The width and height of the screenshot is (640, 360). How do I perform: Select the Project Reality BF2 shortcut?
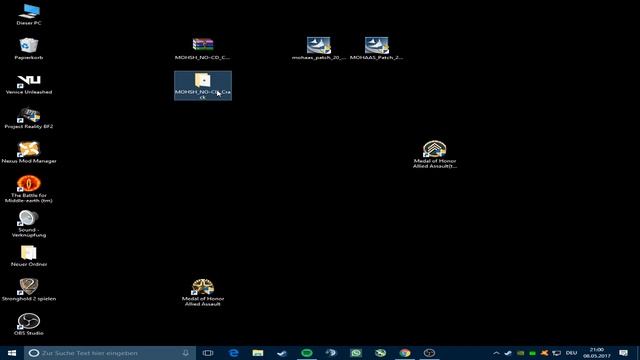point(29,118)
